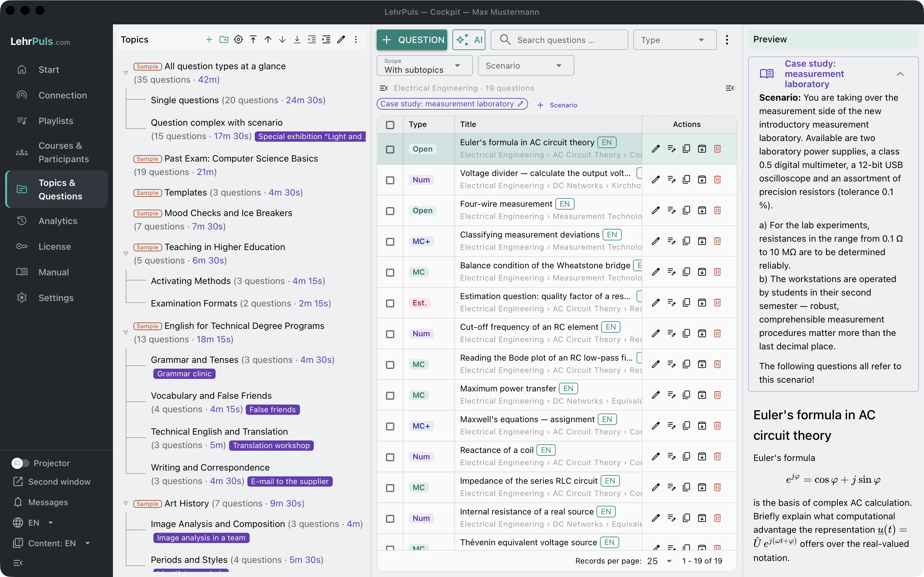Click the Search questions field

tap(559, 40)
